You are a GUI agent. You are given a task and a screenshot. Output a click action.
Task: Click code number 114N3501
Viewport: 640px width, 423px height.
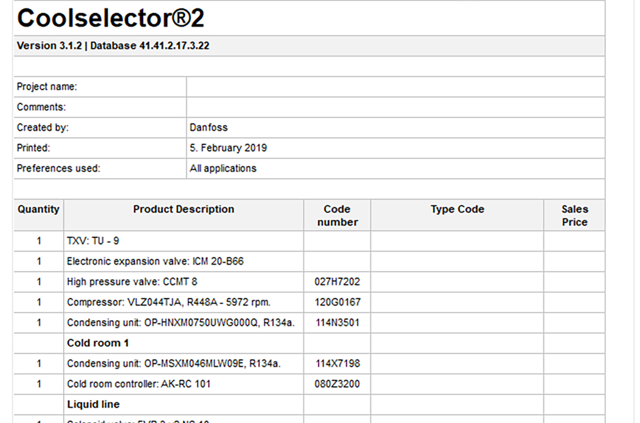pyautogui.click(x=337, y=322)
